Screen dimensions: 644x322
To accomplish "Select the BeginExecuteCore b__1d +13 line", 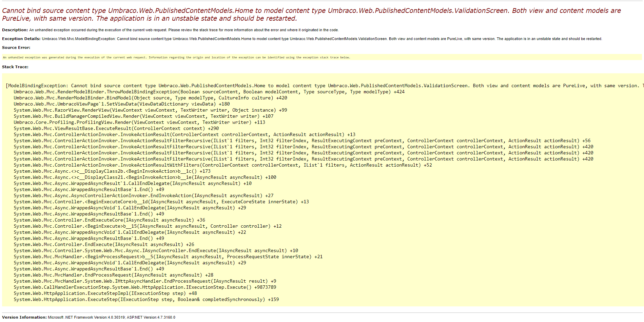I will (x=161, y=202).
